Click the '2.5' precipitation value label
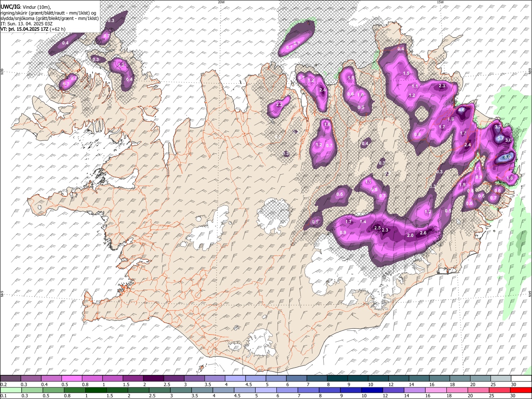 pos(377,228)
